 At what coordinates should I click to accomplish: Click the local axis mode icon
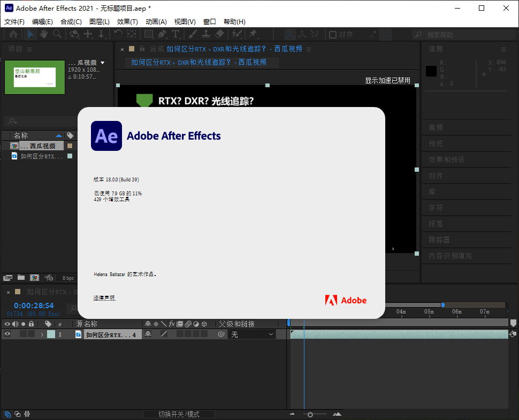(x=289, y=34)
